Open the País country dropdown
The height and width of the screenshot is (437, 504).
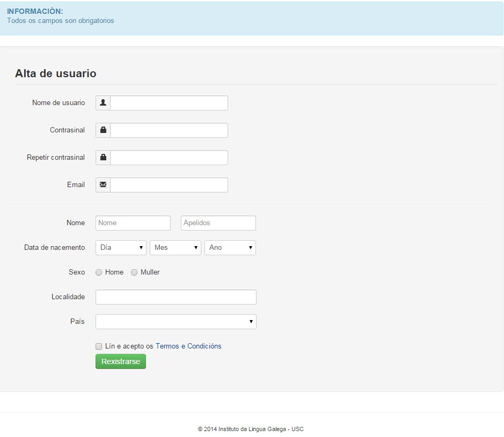[176, 322]
